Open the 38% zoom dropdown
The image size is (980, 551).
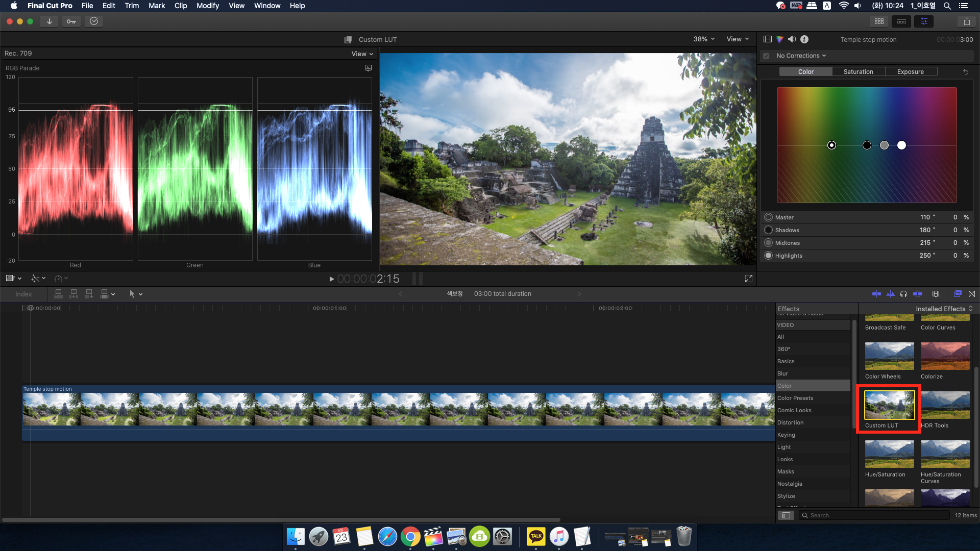pyautogui.click(x=704, y=39)
